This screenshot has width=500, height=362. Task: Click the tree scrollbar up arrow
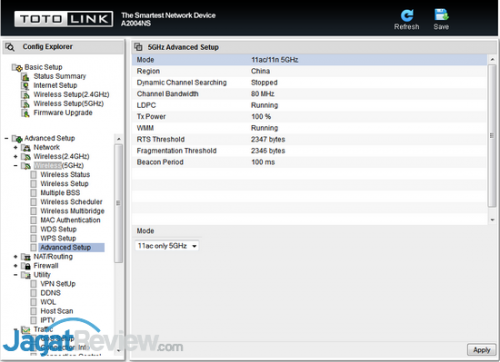tap(119, 139)
